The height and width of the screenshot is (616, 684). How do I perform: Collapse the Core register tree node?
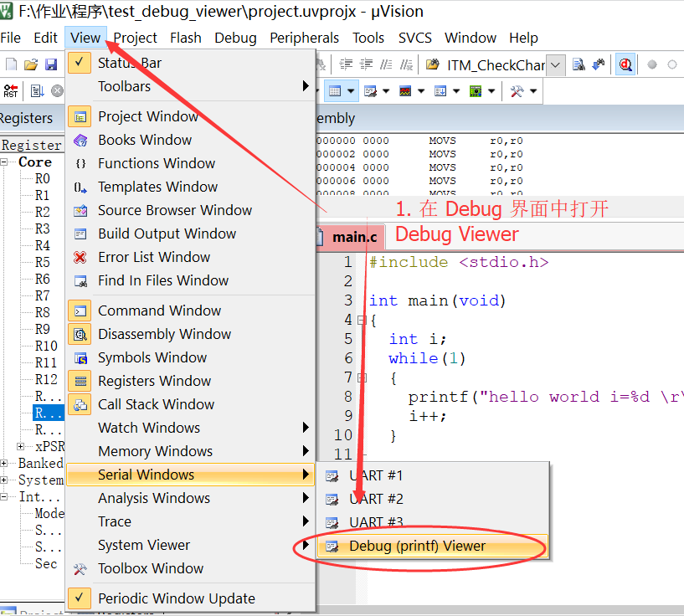click(4, 162)
